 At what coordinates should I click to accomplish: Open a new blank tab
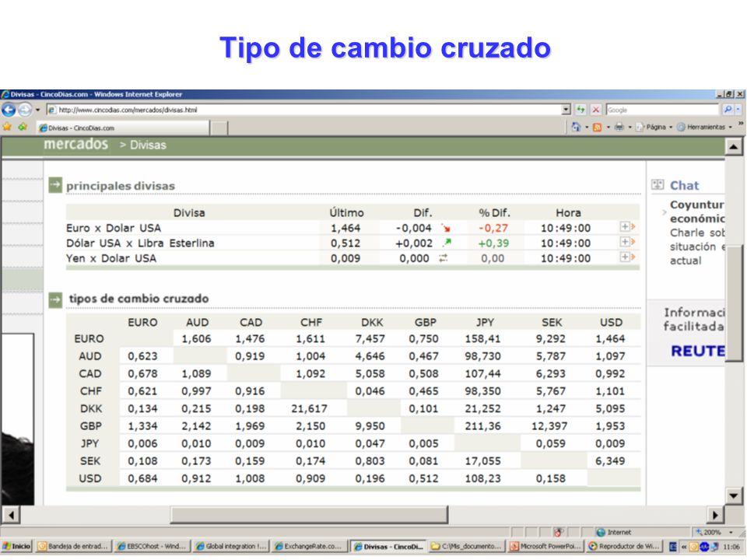219,128
